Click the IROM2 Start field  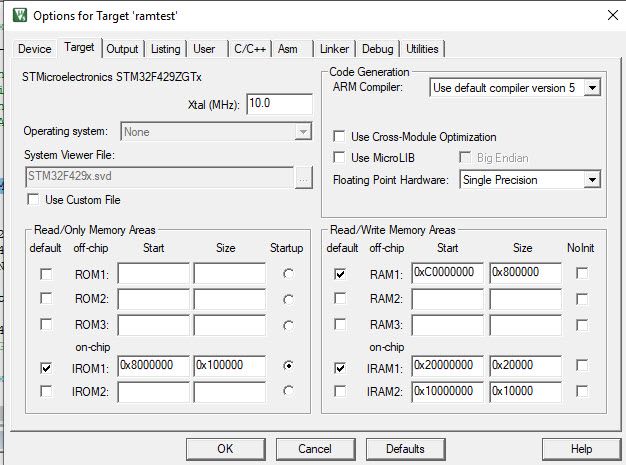(154, 392)
